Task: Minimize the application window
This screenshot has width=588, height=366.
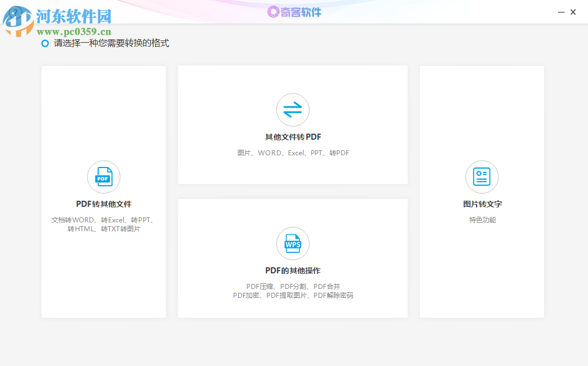Action: click(560, 12)
